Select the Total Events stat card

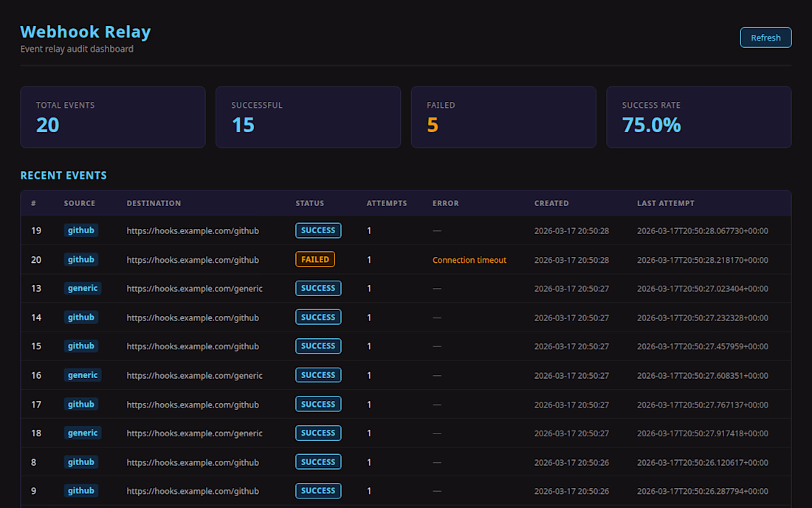(112, 117)
